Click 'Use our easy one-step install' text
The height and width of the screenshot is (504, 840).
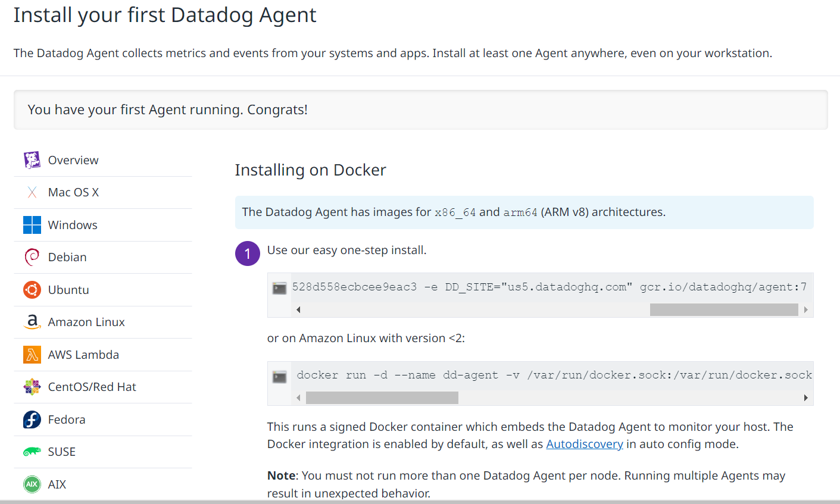click(x=346, y=250)
